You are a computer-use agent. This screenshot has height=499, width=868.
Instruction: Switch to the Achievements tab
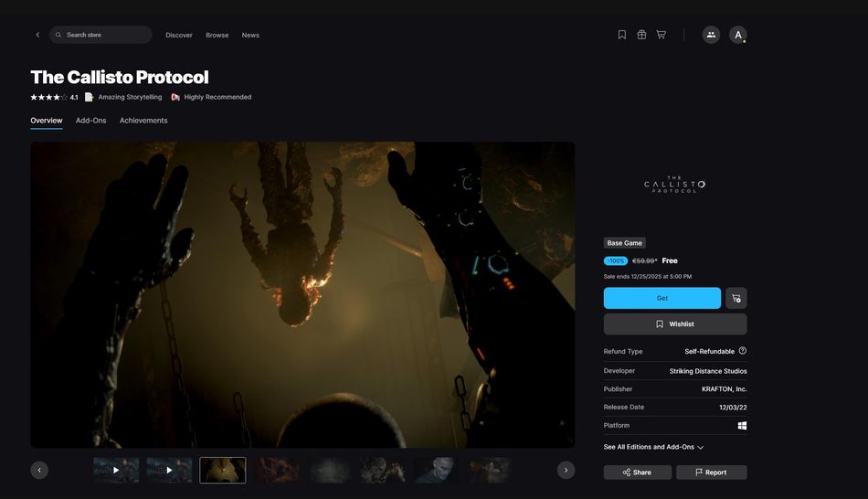[143, 121]
